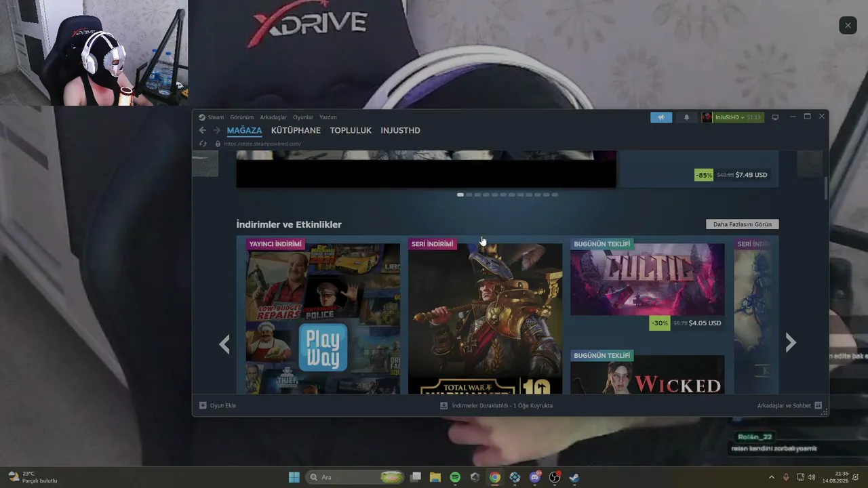Open the Arkadaşlar menu
Screen dimensions: 868x488
point(273,117)
